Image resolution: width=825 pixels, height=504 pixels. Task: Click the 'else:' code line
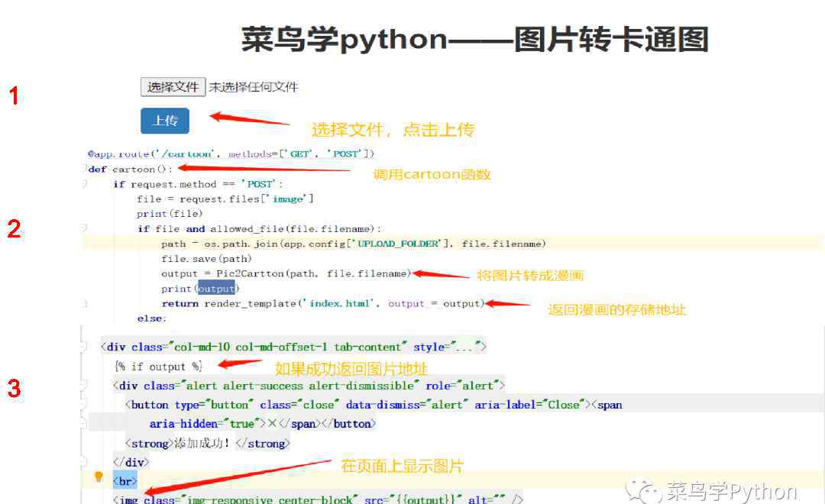pos(151,318)
